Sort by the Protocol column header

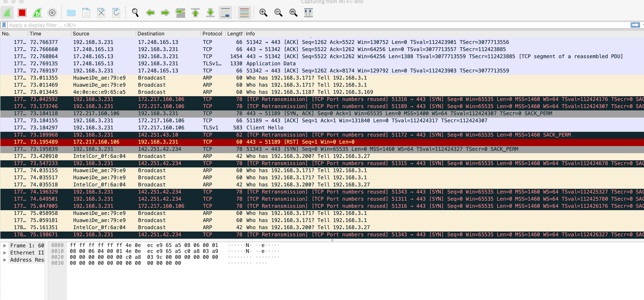coord(213,33)
